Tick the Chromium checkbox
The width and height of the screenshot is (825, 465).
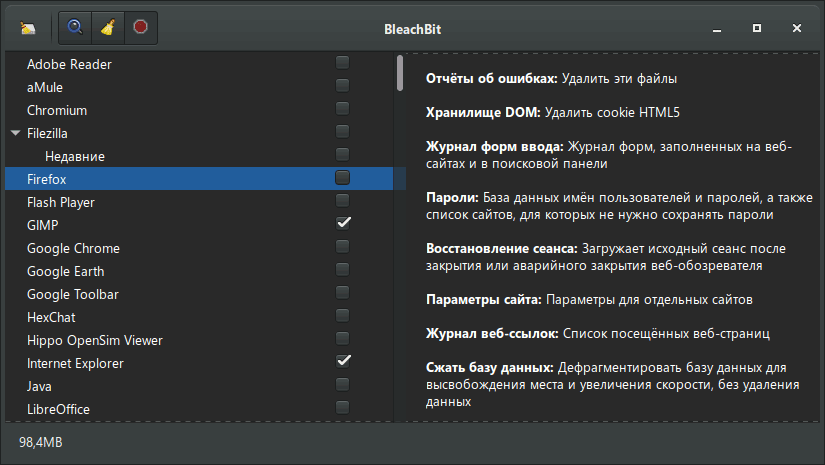[343, 109]
